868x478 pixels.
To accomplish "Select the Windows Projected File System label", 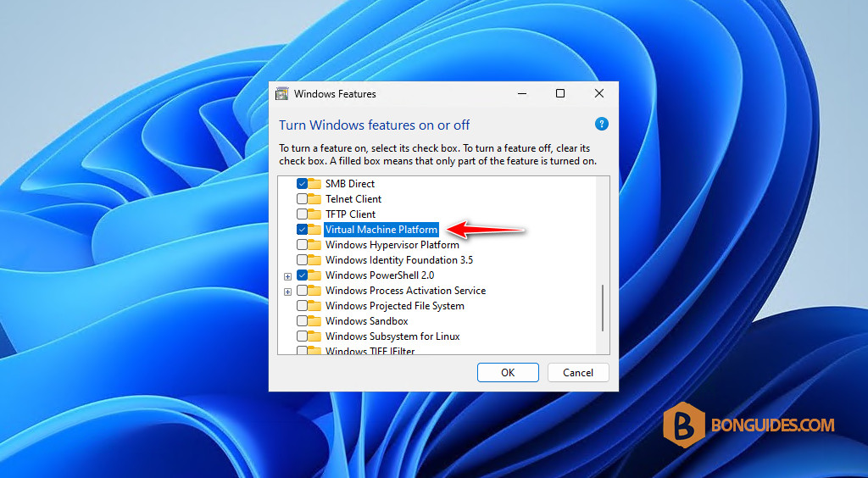I will (395, 305).
